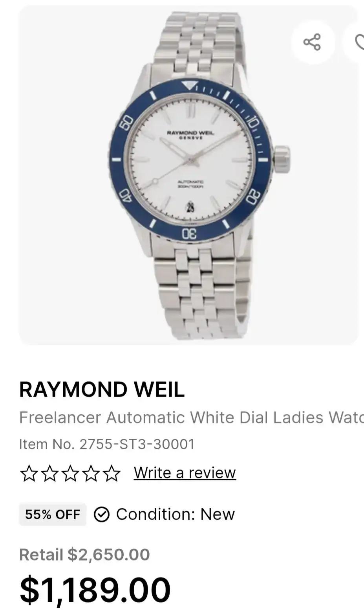Tap the $1,189.00 sale price

coord(95,590)
